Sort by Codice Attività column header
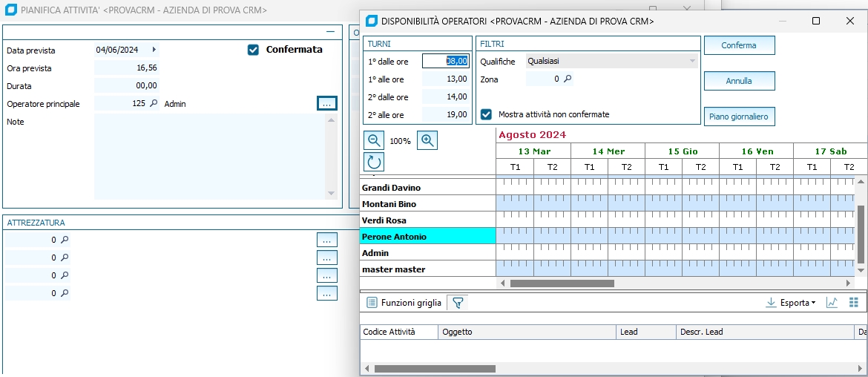The height and width of the screenshot is (377, 868). click(398, 332)
